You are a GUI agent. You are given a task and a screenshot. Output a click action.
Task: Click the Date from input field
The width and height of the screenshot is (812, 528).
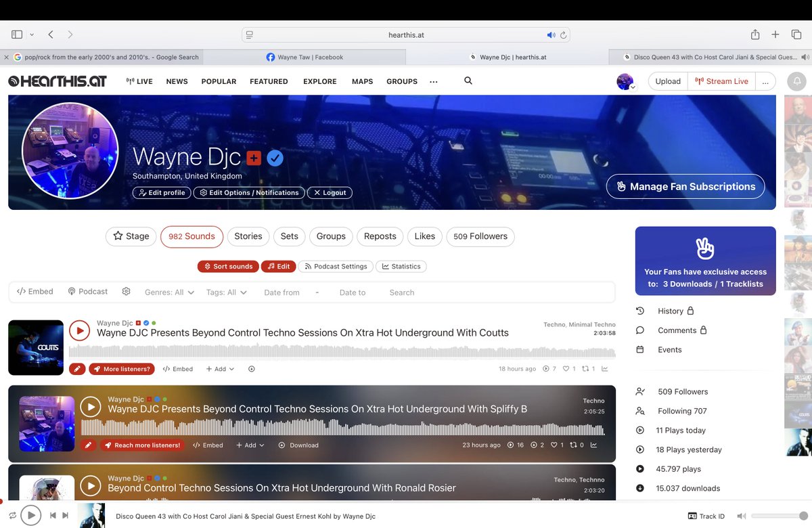click(282, 292)
